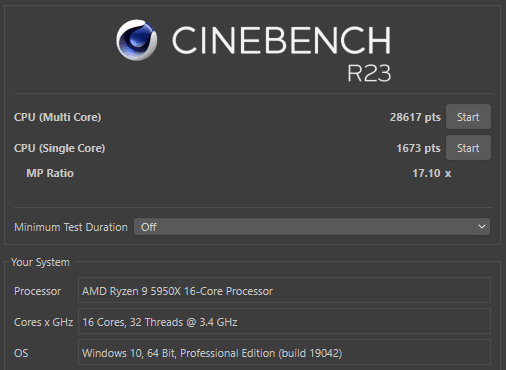
Task: Click the Cinebench sphere logo icon
Action: pos(137,40)
